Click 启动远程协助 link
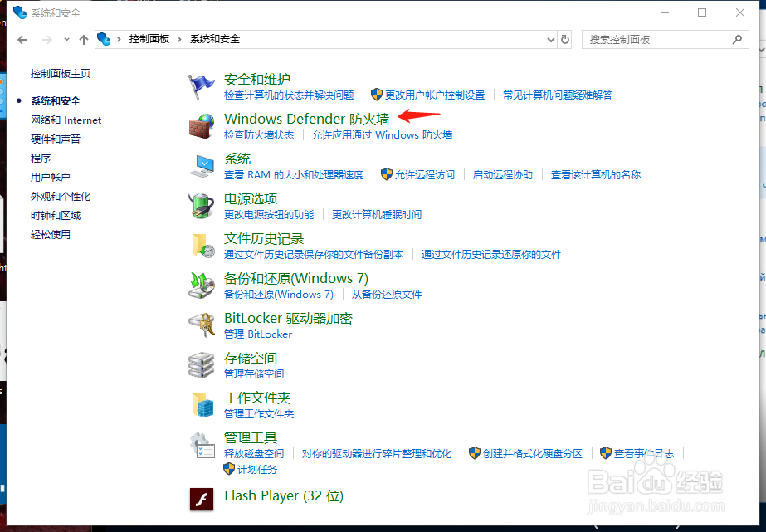The width and height of the screenshot is (766, 532). (x=503, y=175)
